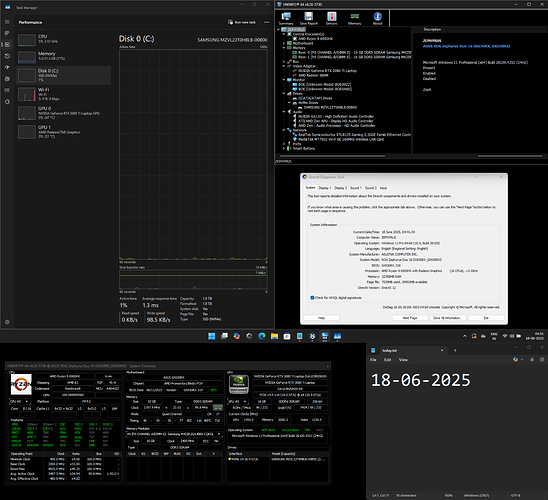Toggle Check for WHQL digital signatures checkbox
This screenshot has height=500, width=548.
point(312,298)
